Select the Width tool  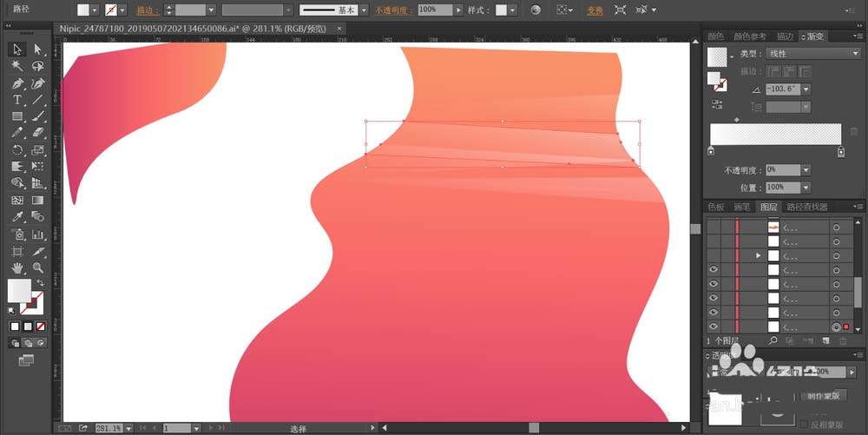17,166
